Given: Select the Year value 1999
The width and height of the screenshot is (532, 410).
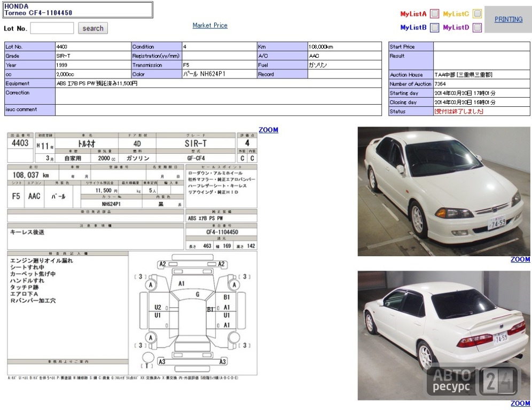Looking at the screenshot, I should 62,65.
